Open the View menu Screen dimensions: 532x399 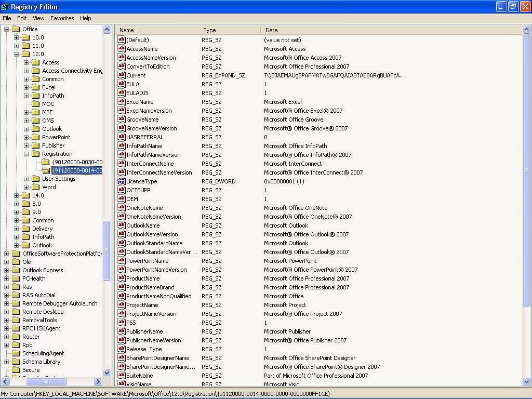click(38, 18)
